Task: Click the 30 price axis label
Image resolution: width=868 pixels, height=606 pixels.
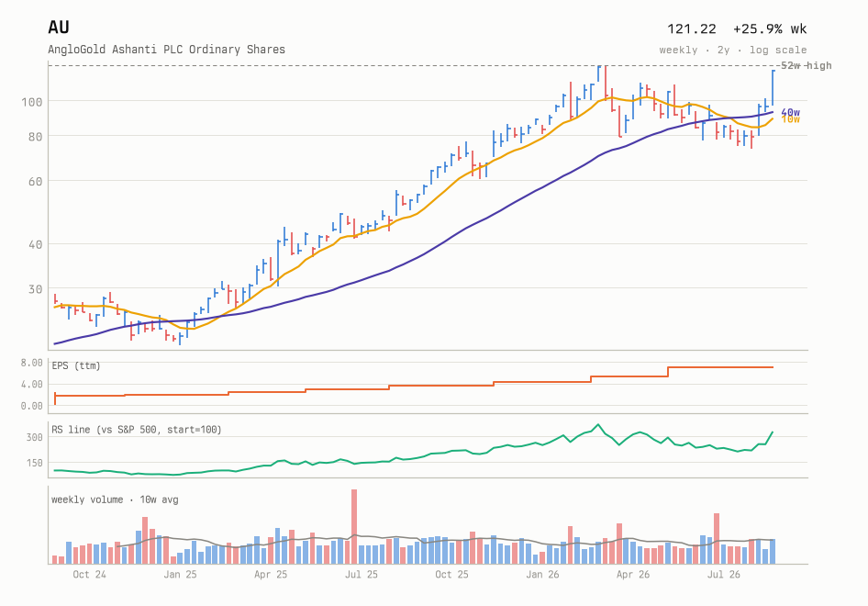Action: pos(36,289)
